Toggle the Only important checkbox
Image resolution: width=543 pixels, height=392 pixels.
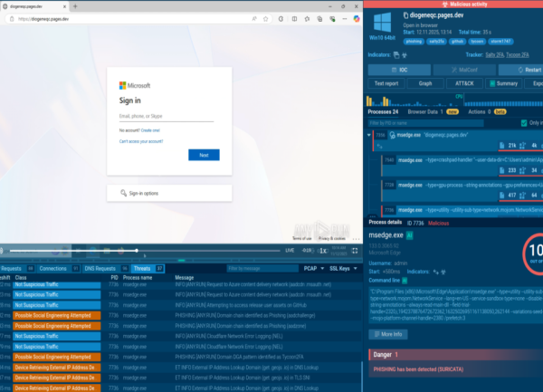click(x=524, y=123)
